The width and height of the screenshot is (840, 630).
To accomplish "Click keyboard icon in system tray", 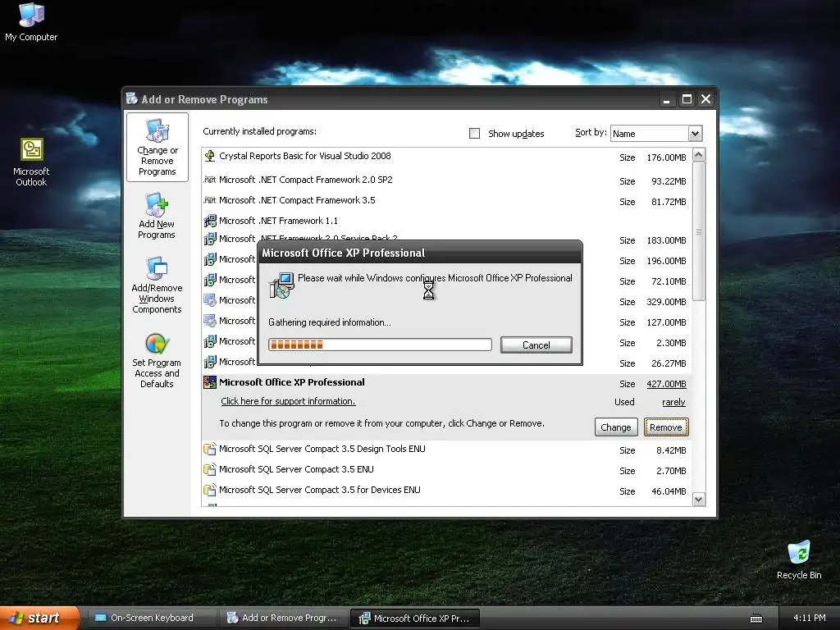I will 756,619.
